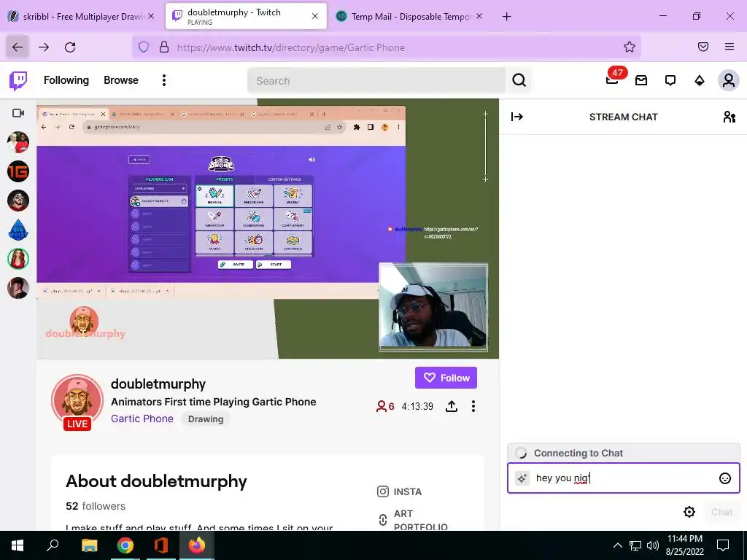Click the site lock padlock icon

point(164,47)
